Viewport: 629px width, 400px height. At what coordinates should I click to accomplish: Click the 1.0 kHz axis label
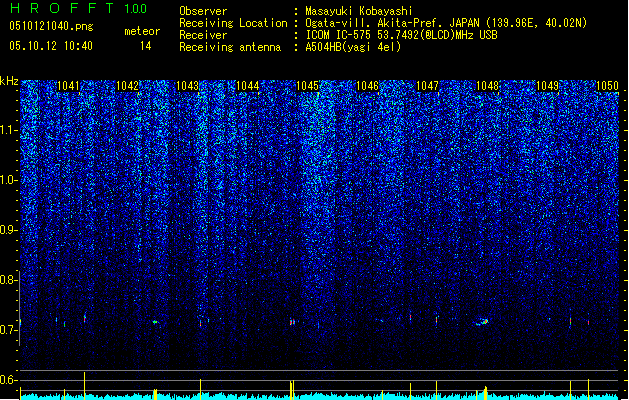click(9, 180)
